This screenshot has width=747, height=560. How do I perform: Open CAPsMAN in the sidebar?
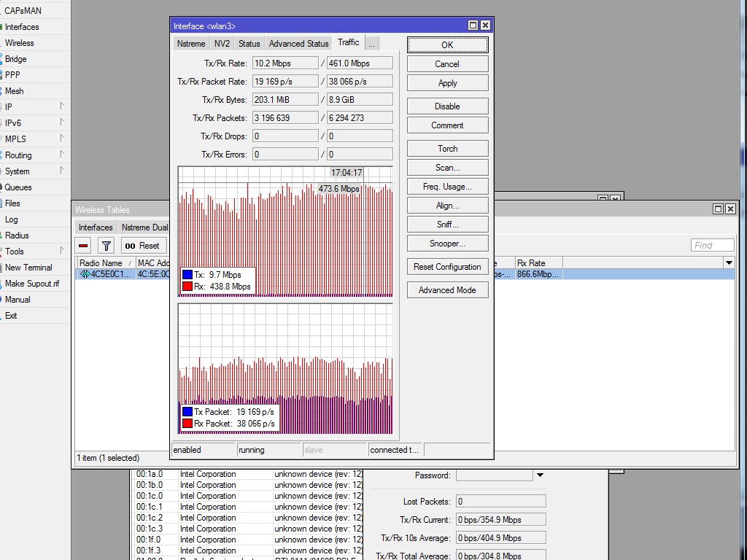click(23, 10)
